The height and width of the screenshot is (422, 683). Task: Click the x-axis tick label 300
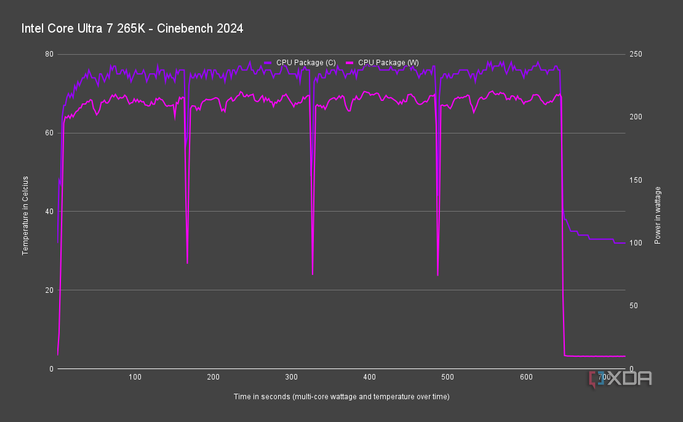tap(291, 377)
